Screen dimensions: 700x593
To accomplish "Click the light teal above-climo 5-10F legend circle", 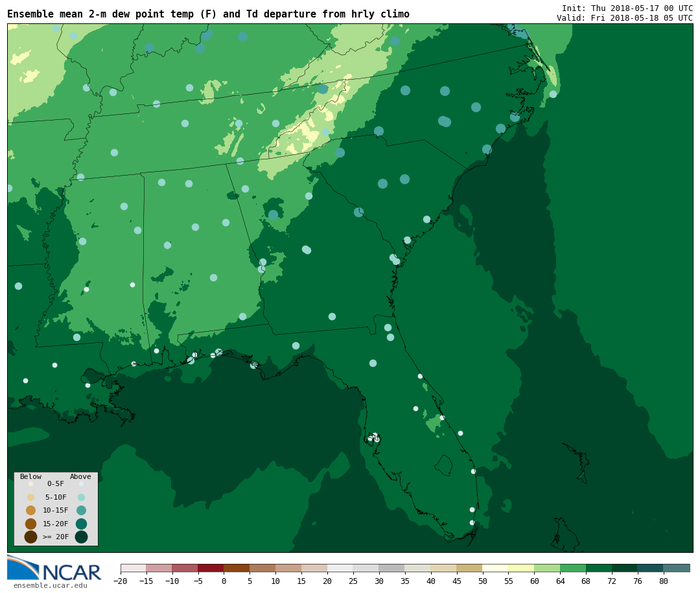I will 81,498.
